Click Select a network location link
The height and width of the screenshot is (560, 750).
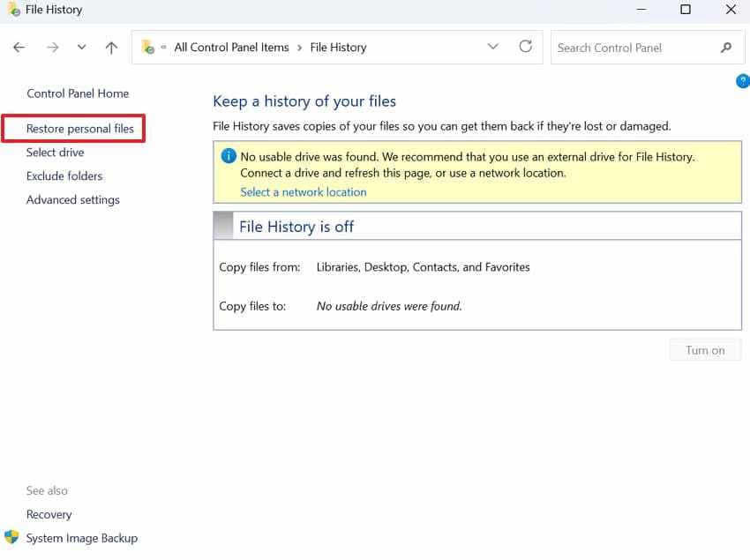[304, 192]
